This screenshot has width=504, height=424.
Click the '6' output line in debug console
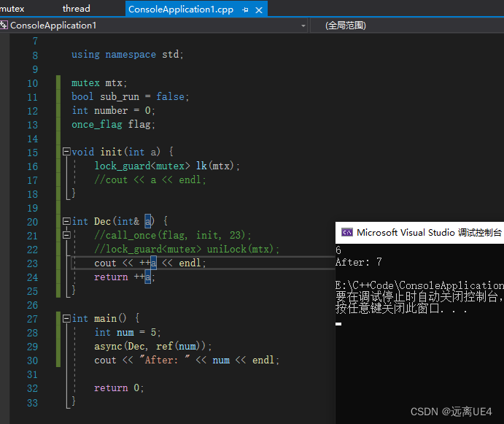338,250
